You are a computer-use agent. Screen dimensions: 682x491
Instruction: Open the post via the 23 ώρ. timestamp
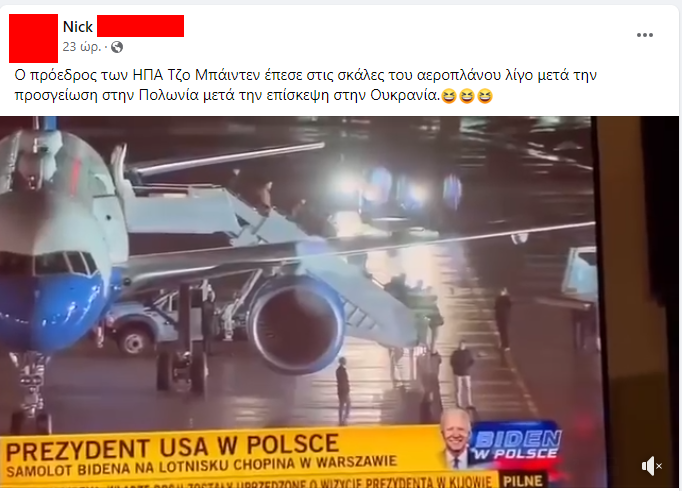point(82,47)
